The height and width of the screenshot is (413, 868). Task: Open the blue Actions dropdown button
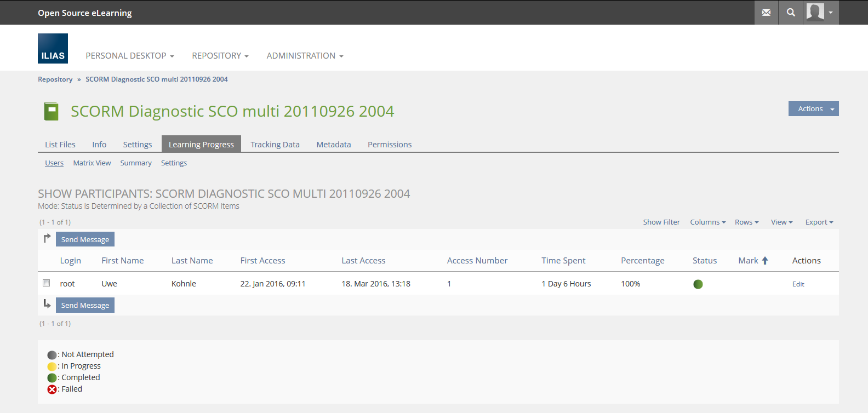tap(813, 109)
